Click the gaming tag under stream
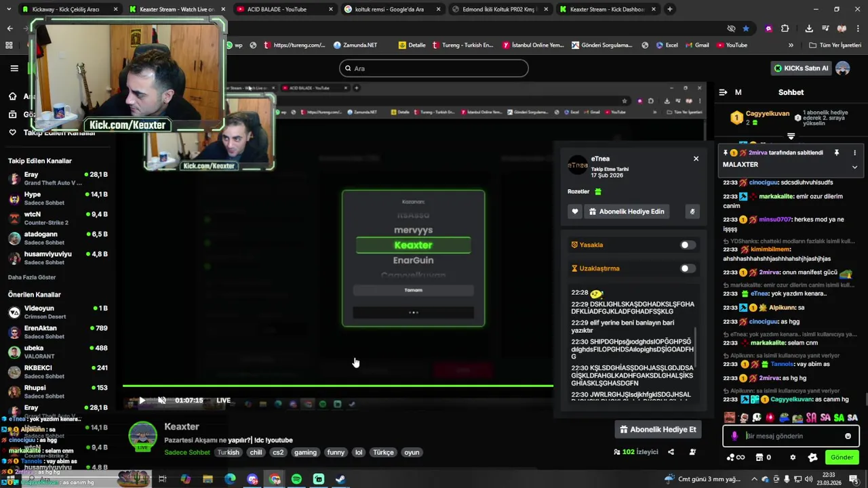 pyautogui.click(x=305, y=452)
